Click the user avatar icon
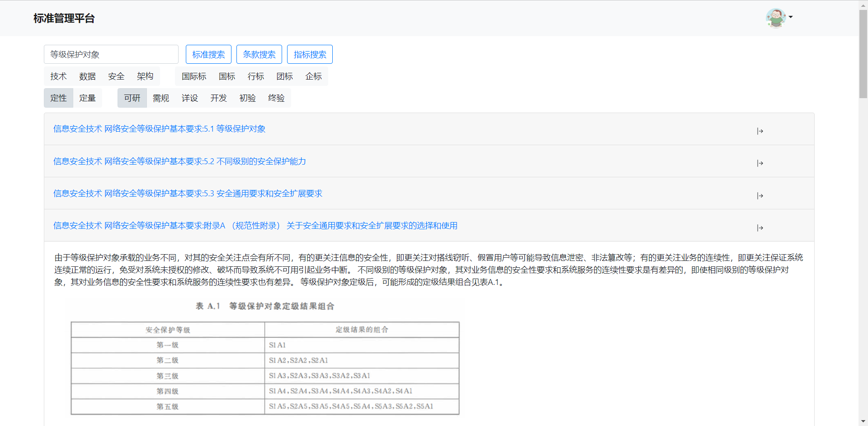 (x=775, y=18)
